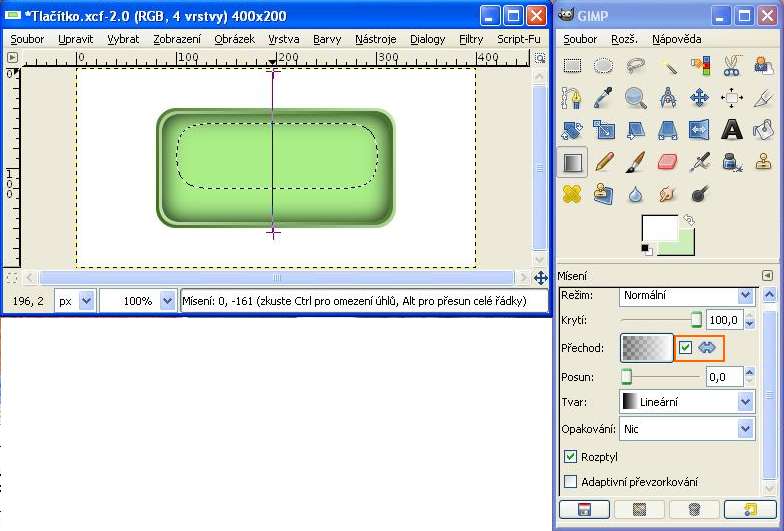Image resolution: width=784 pixels, height=531 pixels.
Task: Increase the Posun offset spinner value
Action: click(749, 372)
